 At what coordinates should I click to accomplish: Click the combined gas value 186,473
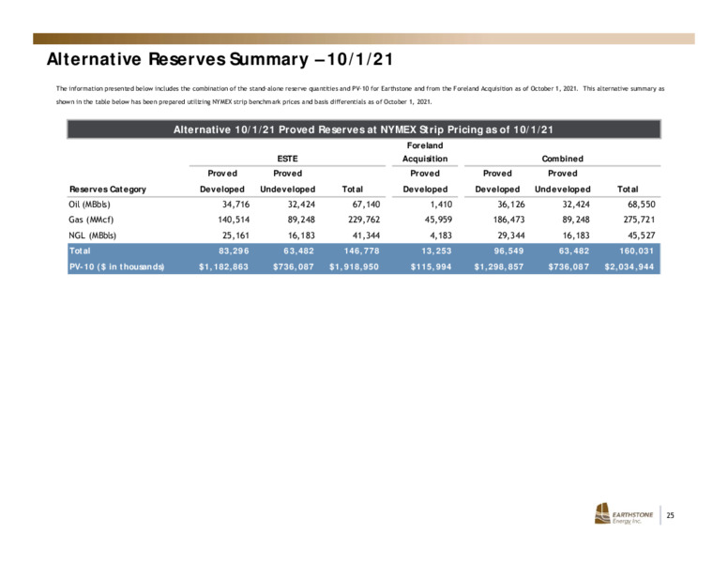[508, 220]
